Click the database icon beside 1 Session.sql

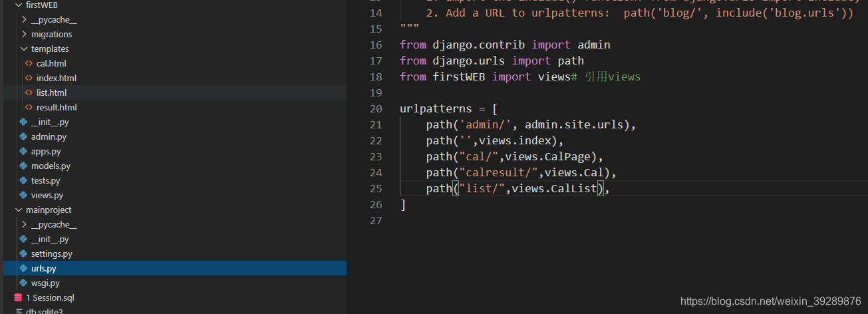tap(18, 297)
